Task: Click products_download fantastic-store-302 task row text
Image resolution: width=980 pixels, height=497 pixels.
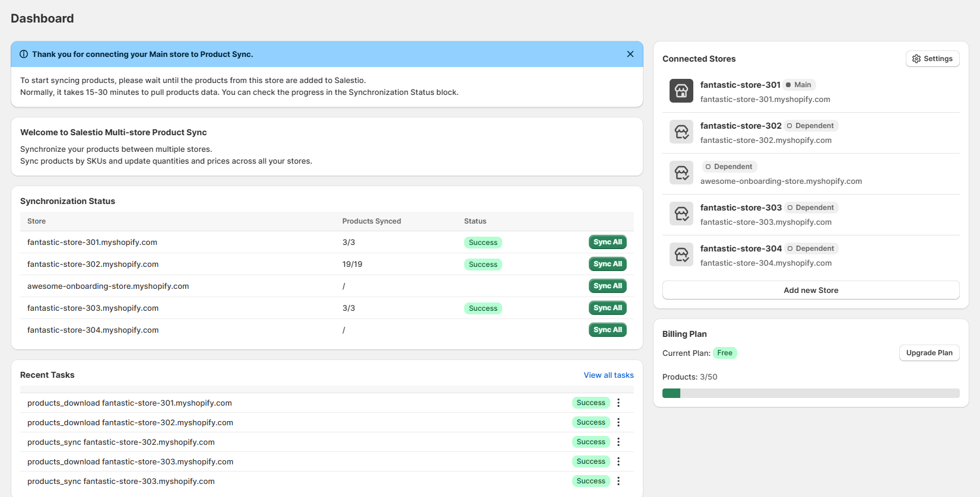Action: (x=130, y=422)
